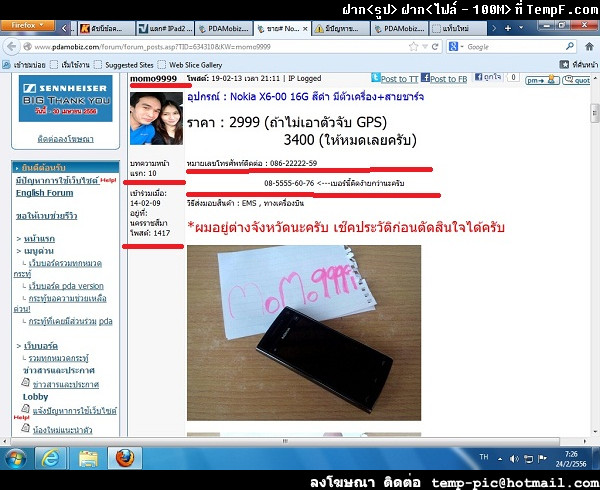The width and height of the screenshot is (600, 490).
Task: Open the Google search engine dropdown
Action: (x=456, y=47)
